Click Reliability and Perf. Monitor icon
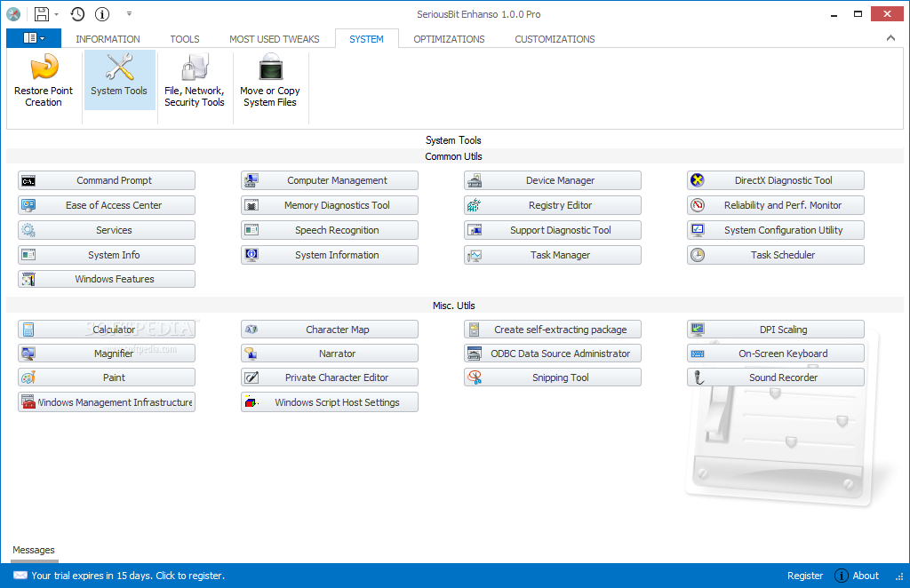This screenshot has width=910, height=588. click(x=698, y=205)
